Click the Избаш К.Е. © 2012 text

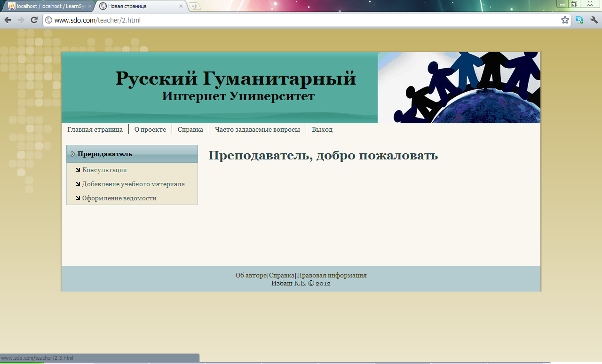[301, 283]
